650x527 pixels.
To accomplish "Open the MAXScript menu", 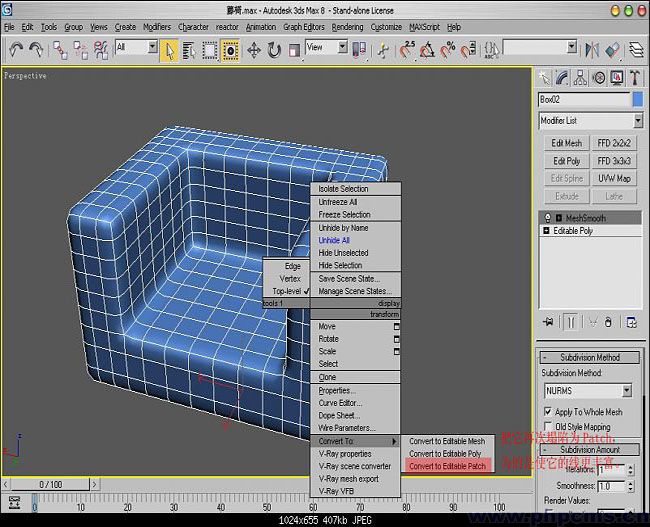I will pyautogui.click(x=424, y=27).
